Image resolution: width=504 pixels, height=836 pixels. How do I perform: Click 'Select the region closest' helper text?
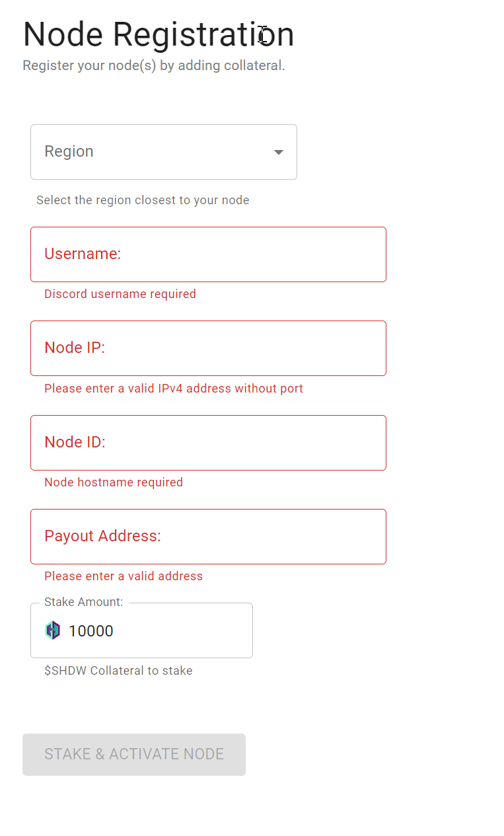click(143, 200)
